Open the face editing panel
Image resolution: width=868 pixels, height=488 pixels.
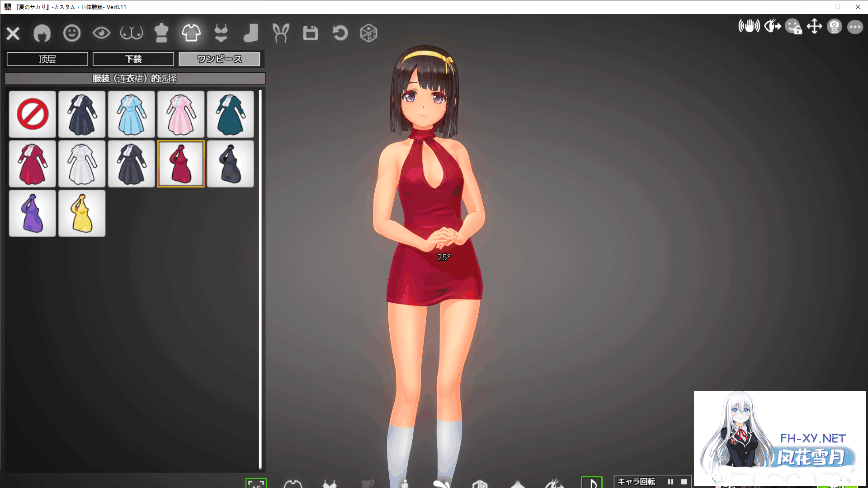(x=71, y=33)
